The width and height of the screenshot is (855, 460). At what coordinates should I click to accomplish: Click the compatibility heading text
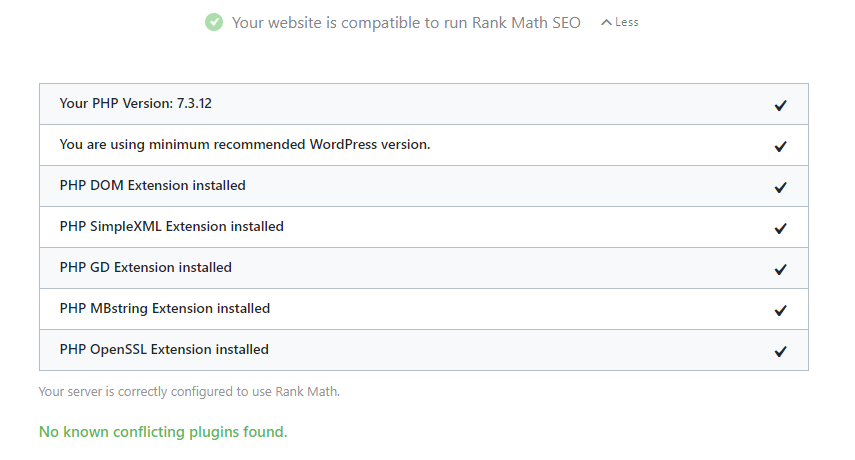(x=406, y=22)
